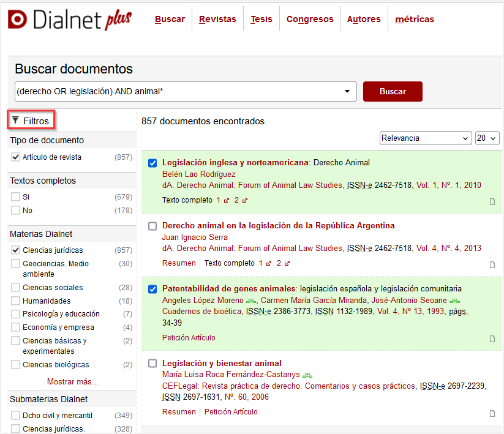Click institution icon beside José-Antonio Seoane
The height and width of the screenshot is (434, 504).
click(x=454, y=301)
